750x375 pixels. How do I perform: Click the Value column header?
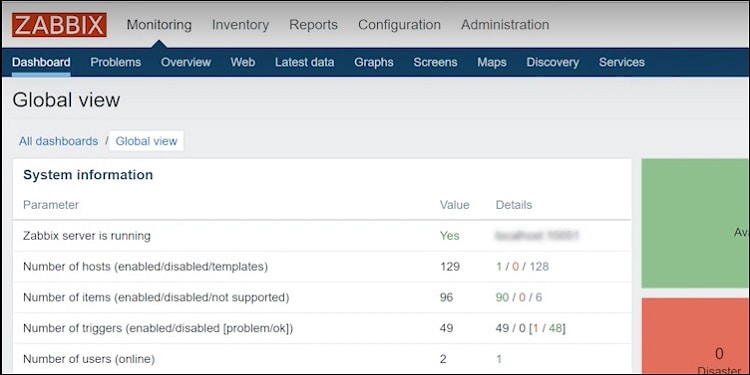tap(454, 205)
